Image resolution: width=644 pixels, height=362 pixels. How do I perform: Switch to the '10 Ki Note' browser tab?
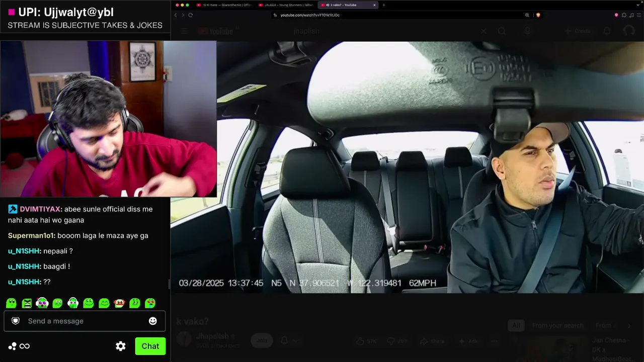(x=223, y=5)
